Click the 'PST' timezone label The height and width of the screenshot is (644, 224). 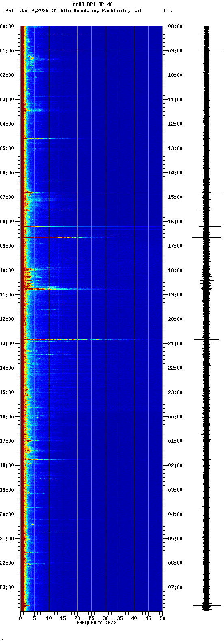[x=9, y=11]
